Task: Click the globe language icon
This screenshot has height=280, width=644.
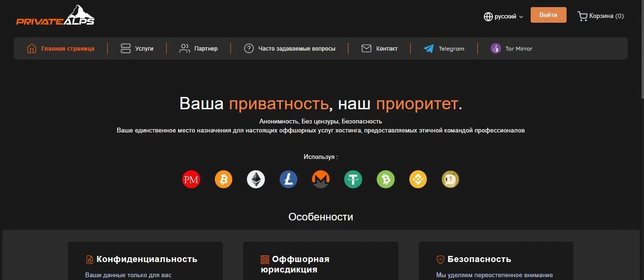Action: [x=488, y=17]
